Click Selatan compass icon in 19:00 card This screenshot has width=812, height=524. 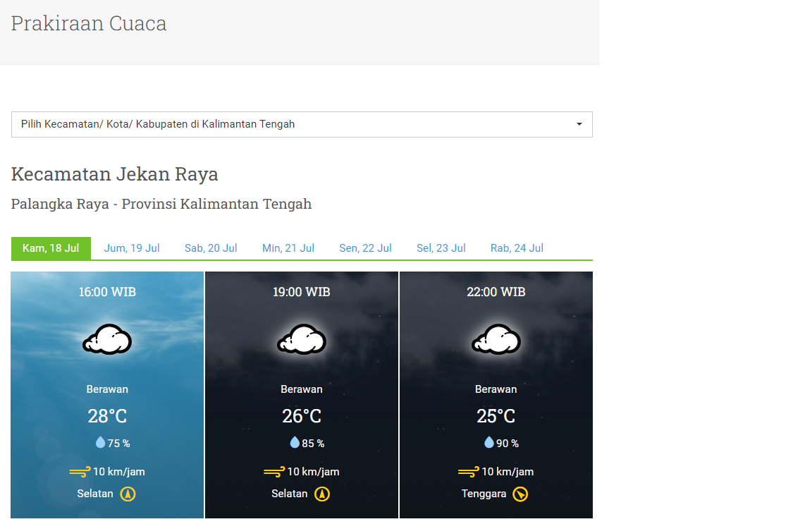pyautogui.click(x=322, y=494)
